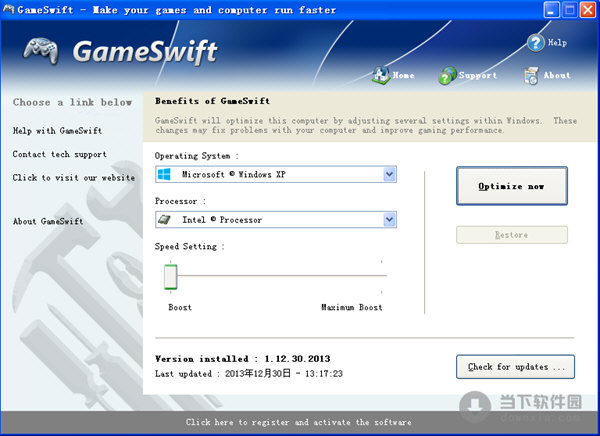This screenshot has width=600, height=436.
Task: Open Help with GameSwift link
Action: click(x=57, y=131)
